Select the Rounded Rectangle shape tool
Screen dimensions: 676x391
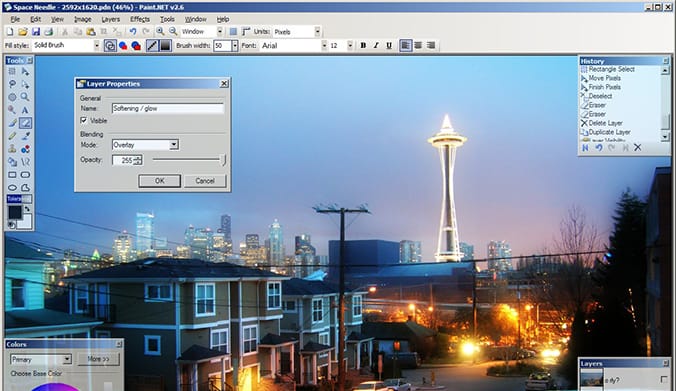pos(25,175)
